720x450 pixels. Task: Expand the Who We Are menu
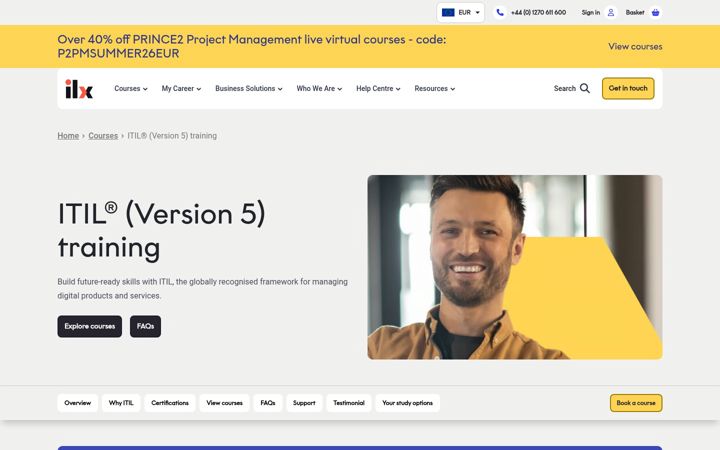[319, 89]
